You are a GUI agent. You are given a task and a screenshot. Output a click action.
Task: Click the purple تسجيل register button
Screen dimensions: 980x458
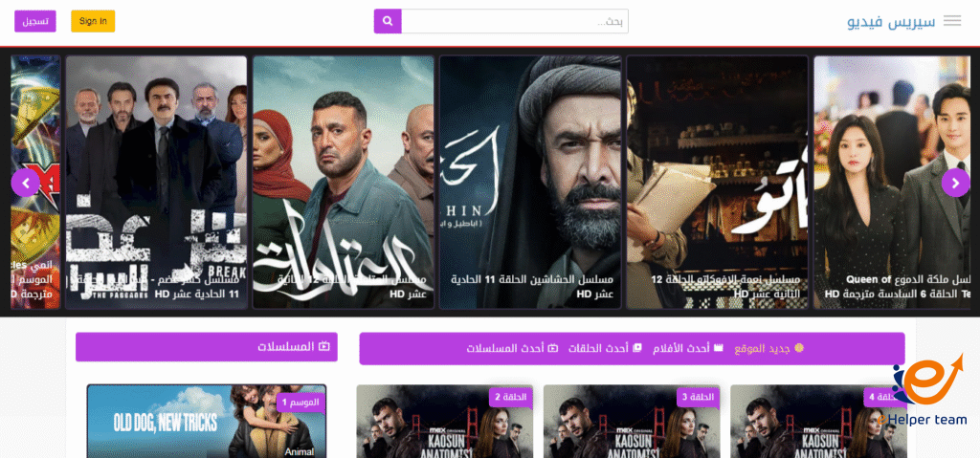35,21
